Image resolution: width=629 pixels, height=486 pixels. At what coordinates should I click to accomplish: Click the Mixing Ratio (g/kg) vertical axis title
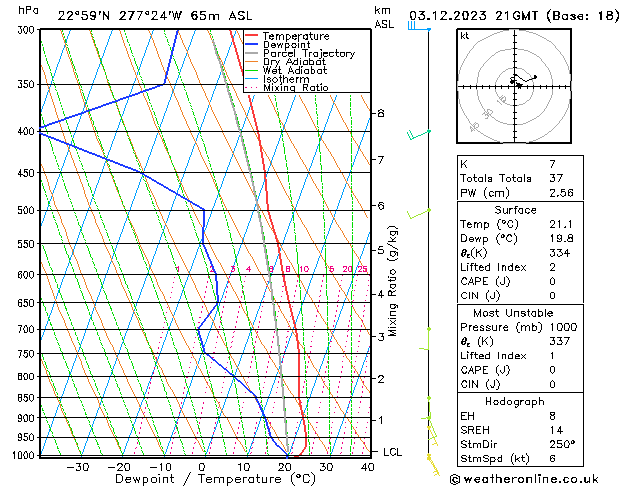392,281
